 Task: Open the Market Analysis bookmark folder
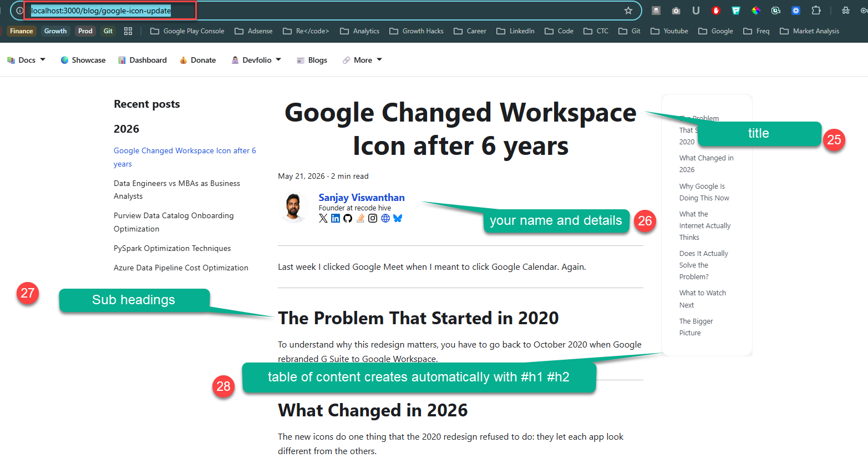click(810, 31)
